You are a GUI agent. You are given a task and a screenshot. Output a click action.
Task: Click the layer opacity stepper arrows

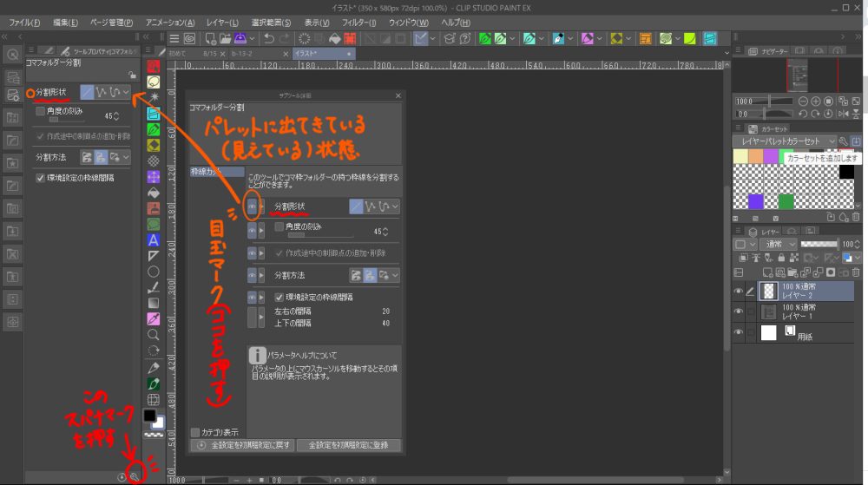coord(857,244)
